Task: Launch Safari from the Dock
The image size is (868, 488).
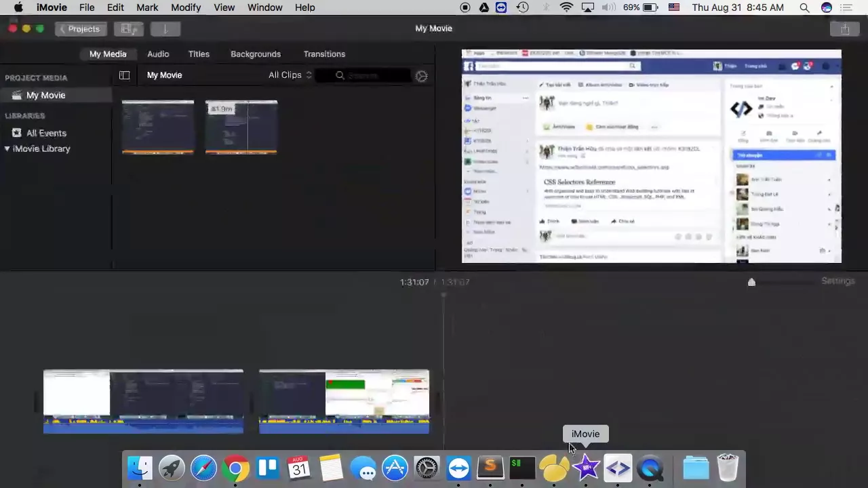Action: tap(203, 468)
